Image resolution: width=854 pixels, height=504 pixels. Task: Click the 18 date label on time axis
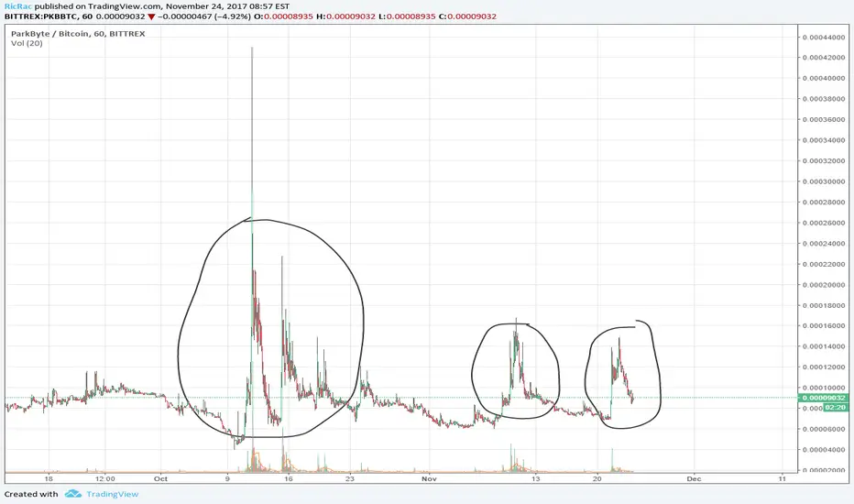(x=49, y=479)
